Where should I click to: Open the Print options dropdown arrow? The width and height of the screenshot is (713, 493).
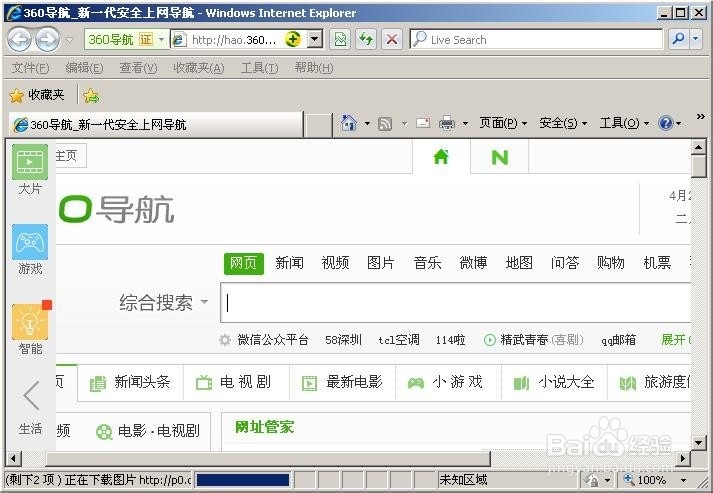coord(465,123)
